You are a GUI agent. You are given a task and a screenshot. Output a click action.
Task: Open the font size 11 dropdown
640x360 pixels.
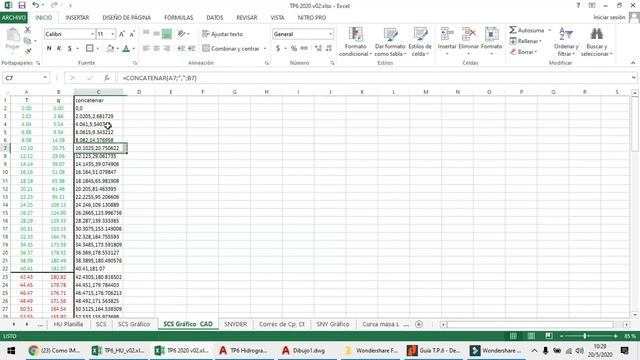(113, 34)
